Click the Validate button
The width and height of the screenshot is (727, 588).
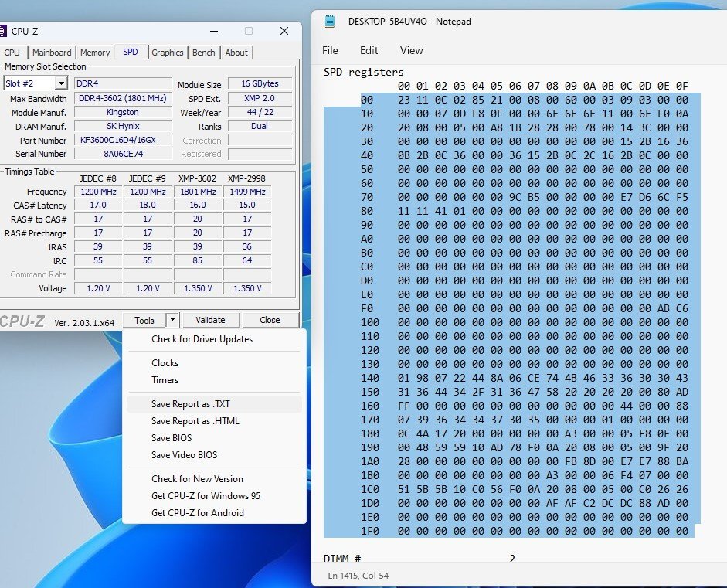(x=210, y=320)
